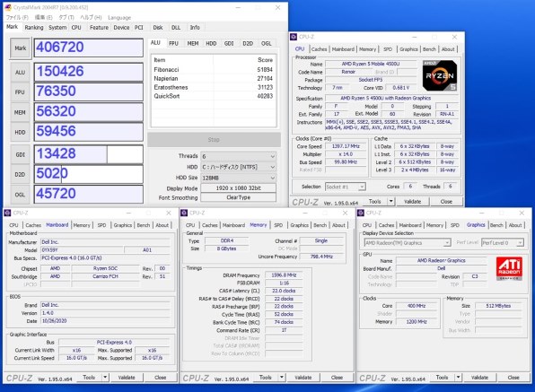535x392 pixels.
Task: Select the FPU results tab
Action: [x=173, y=44]
